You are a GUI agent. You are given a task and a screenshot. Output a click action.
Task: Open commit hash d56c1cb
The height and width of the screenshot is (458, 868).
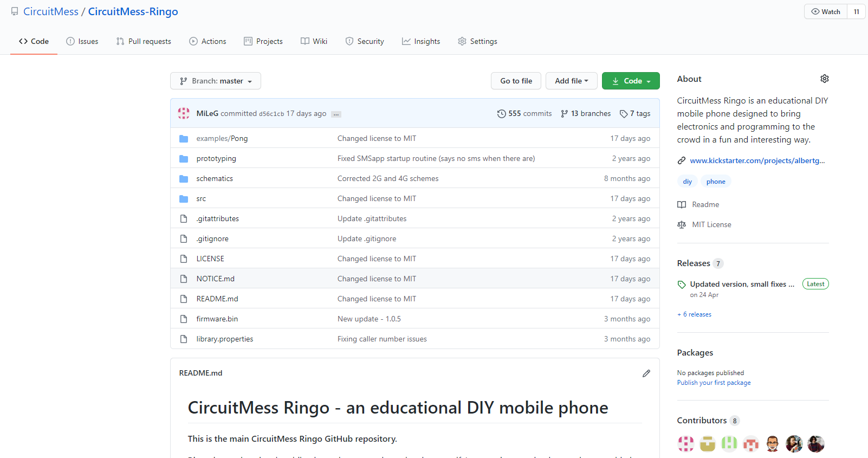click(271, 114)
